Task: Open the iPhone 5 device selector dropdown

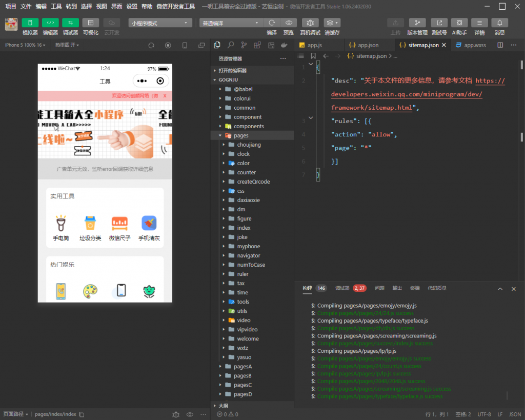Action: pyautogui.click(x=25, y=45)
